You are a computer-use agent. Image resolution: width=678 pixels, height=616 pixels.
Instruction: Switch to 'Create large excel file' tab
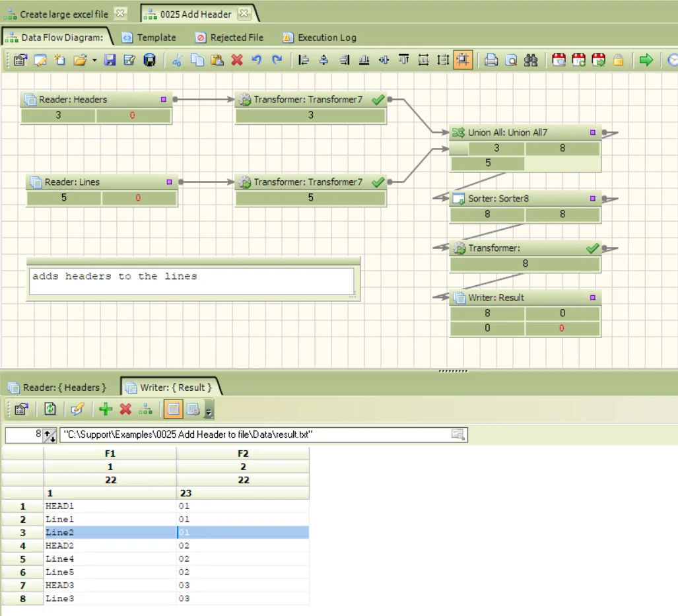[64, 15]
